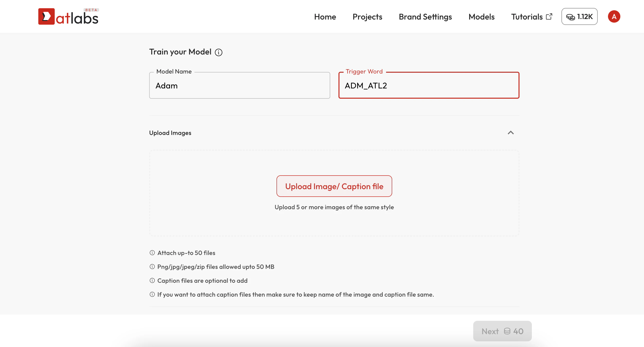
Task: Click the coins icon in the credits badge
Action: 570,17
